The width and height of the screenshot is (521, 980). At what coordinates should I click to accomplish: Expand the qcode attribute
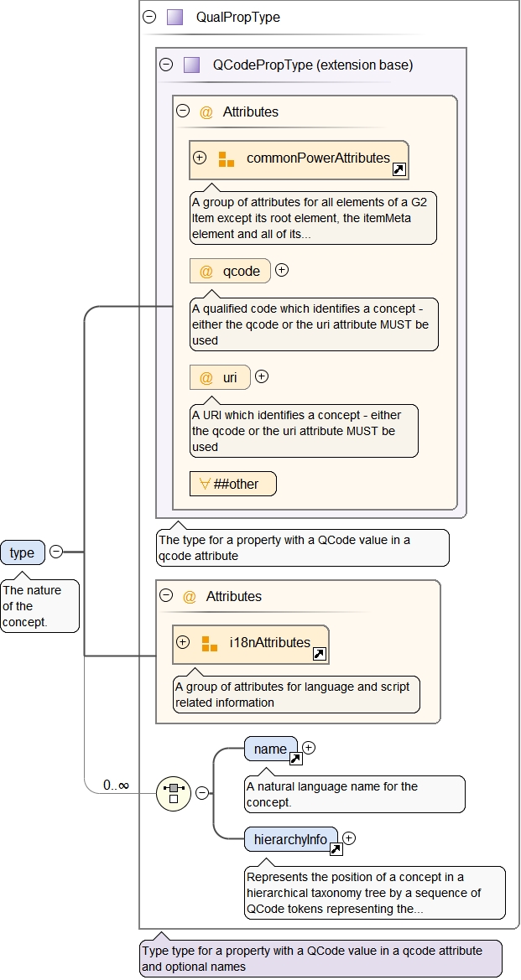[282, 270]
